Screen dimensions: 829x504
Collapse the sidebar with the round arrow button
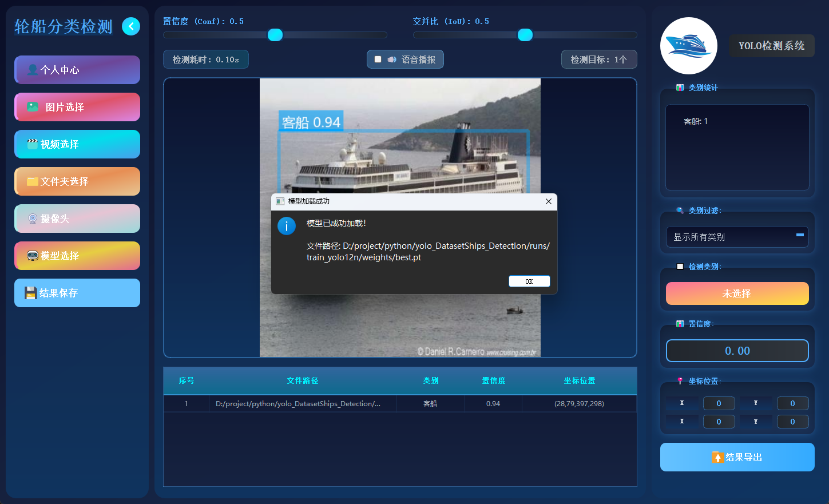click(x=131, y=26)
